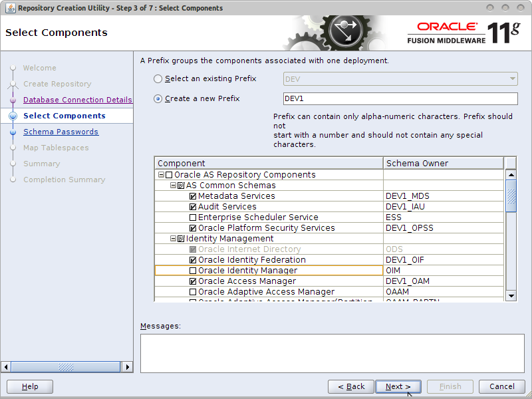Uncheck Oracle Platform Security Services checkbox

[x=193, y=228]
